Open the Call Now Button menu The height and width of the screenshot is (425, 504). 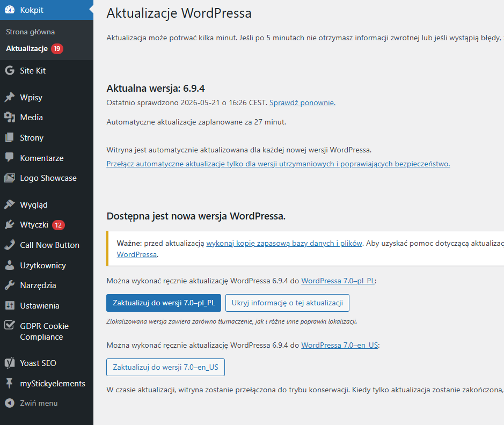click(x=47, y=245)
